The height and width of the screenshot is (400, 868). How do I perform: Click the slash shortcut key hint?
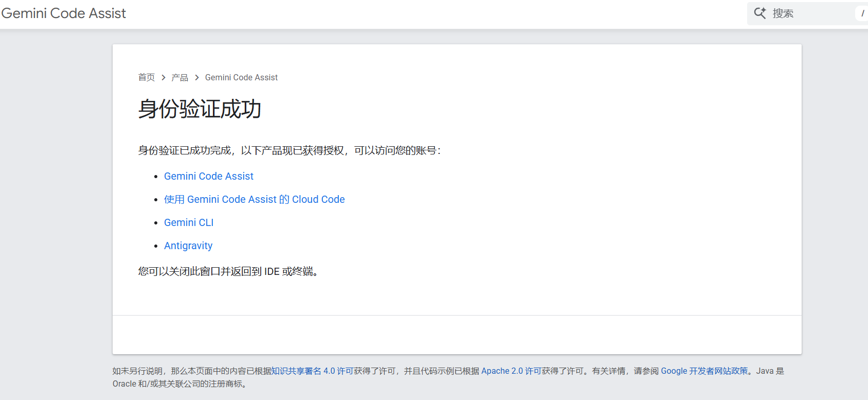click(x=862, y=13)
